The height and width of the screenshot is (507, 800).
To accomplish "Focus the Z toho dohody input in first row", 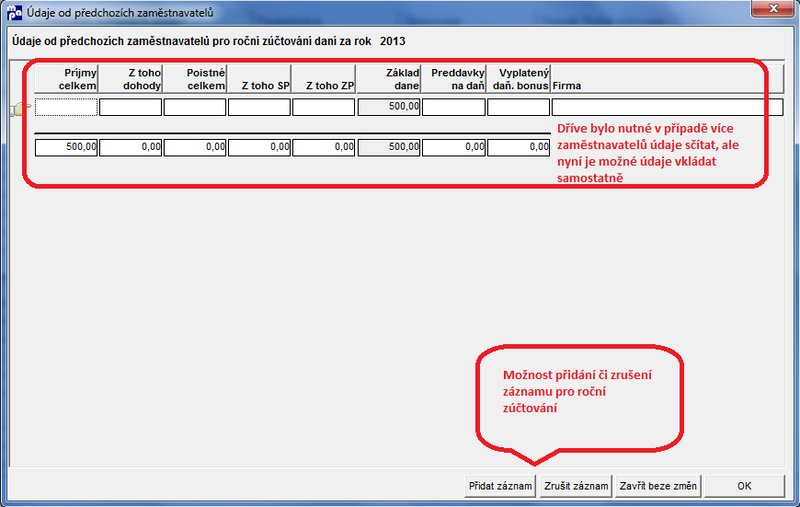I will (131, 107).
